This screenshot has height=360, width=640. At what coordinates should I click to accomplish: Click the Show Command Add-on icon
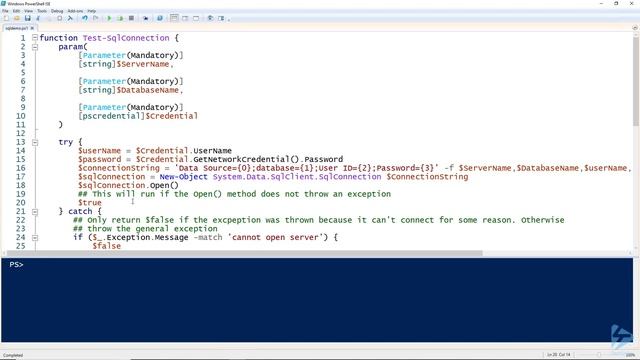tap(221, 18)
